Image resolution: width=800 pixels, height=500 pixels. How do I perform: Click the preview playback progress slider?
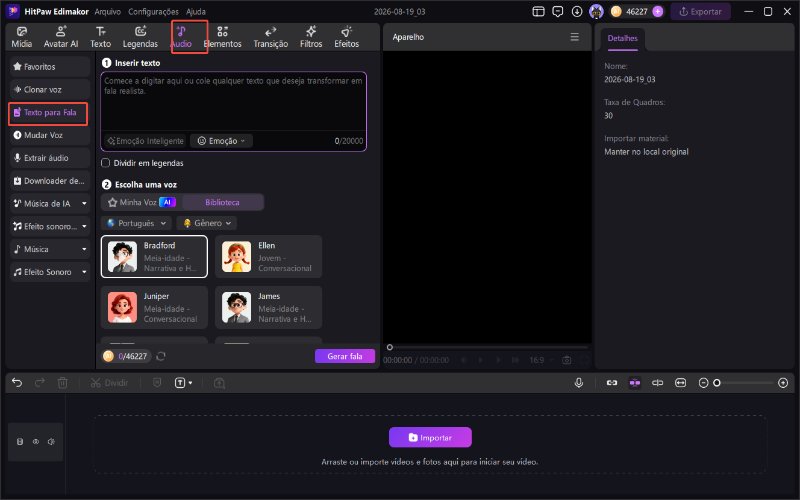click(x=488, y=347)
